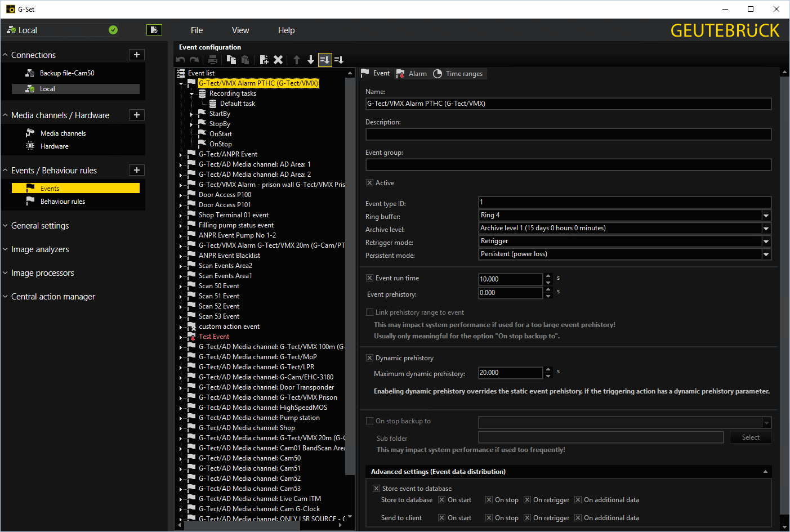Click the Event list root icon
The width and height of the screenshot is (790, 532).
[x=181, y=73]
